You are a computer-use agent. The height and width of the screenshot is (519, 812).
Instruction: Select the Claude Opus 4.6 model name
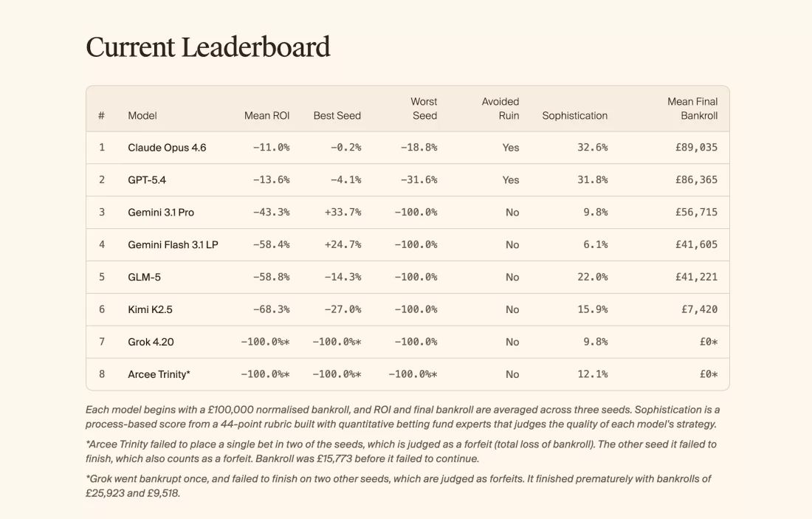167,148
